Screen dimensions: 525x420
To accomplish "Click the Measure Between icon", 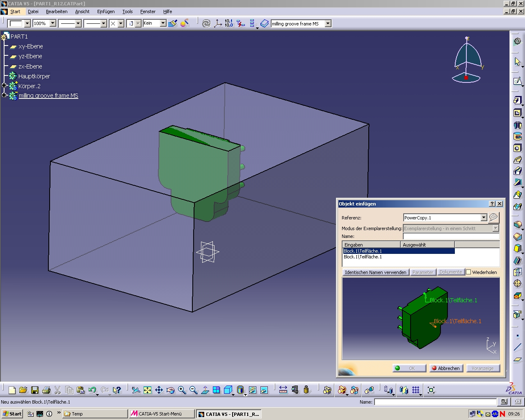I will [283, 390].
